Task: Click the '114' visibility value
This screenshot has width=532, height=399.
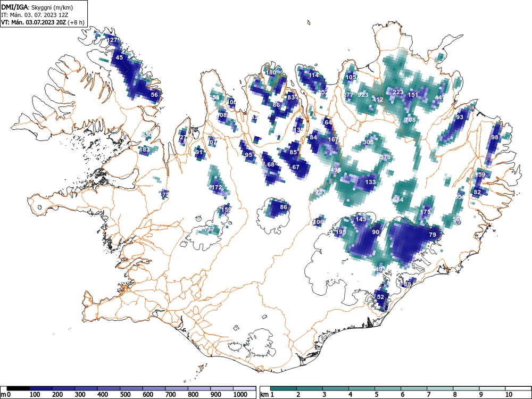Action: (313, 75)
